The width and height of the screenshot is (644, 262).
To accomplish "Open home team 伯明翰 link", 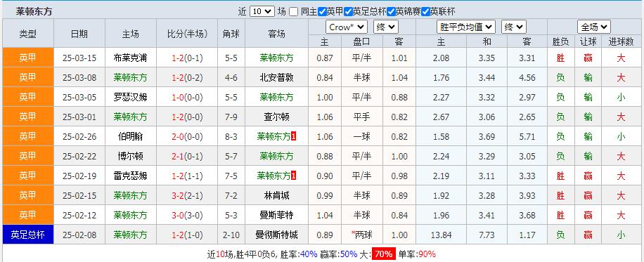I will click(x=130, y=136).
